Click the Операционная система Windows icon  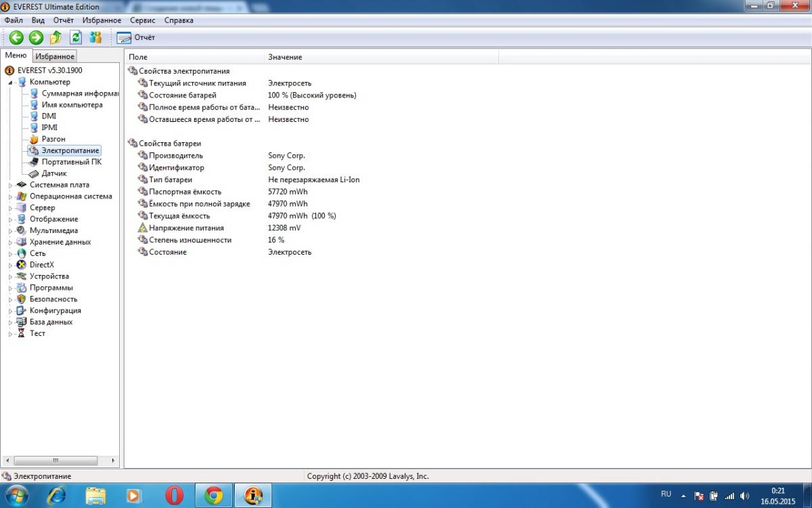tap(22, 196)
